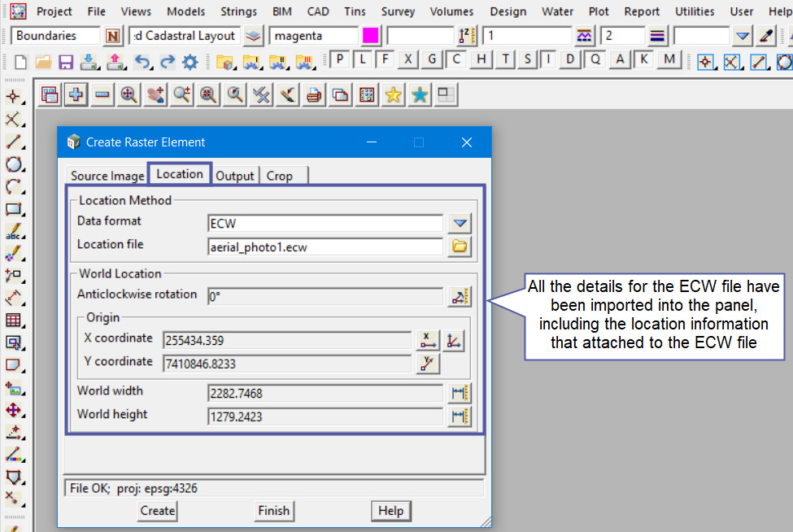793x532 pixels.
Task: Open the line weight chooser icon
Action: click(657, 36)
